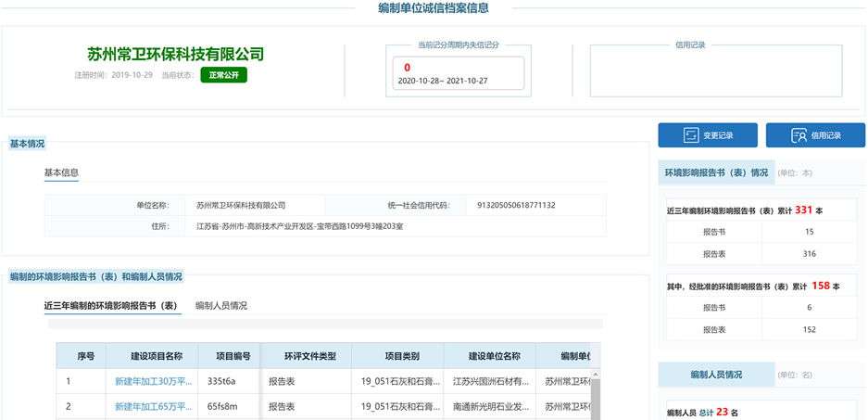Click the person icon in 信用记录 button
868x420 pixels.
(799, 135)
